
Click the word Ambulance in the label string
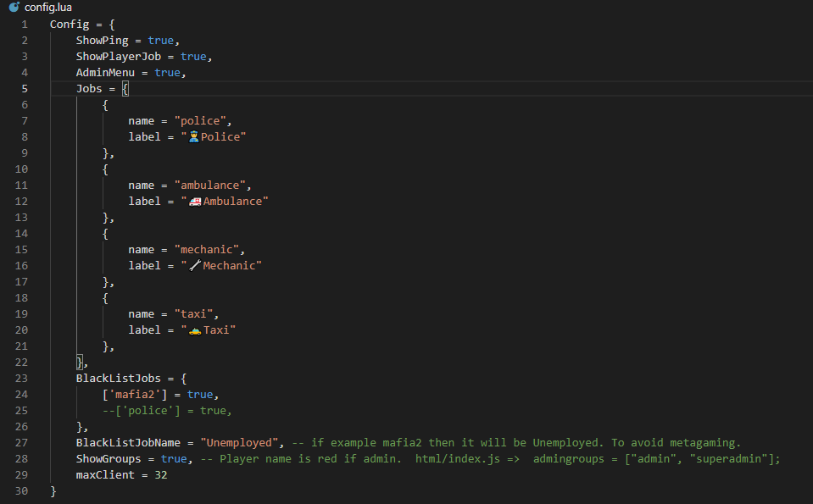pyautogui.click(x=232, y=202)
